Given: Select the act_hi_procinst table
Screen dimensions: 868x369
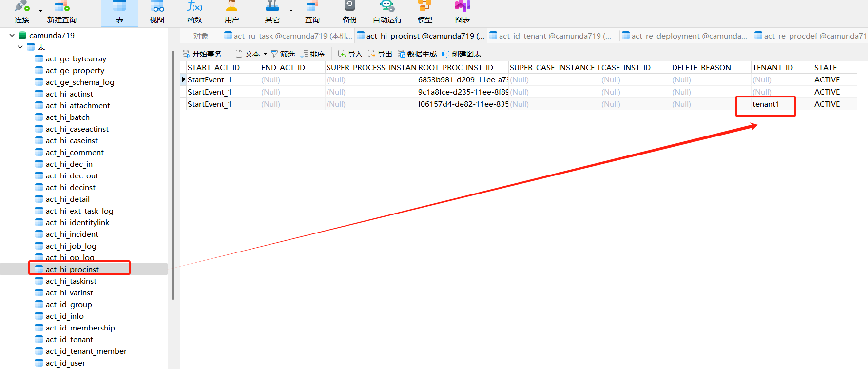Looking at the screenshot, I should [72, 269].
